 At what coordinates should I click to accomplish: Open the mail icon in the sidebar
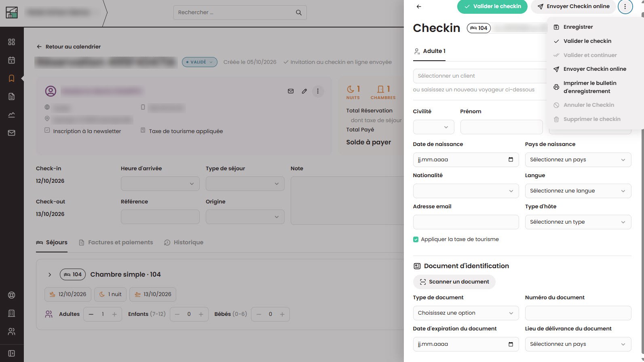click(11, 133)
